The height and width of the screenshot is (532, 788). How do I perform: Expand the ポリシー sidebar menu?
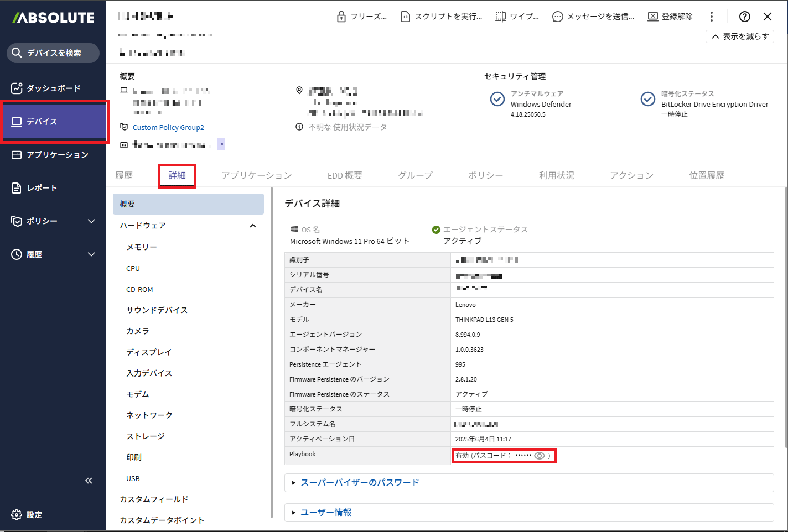tap(91, 221)
